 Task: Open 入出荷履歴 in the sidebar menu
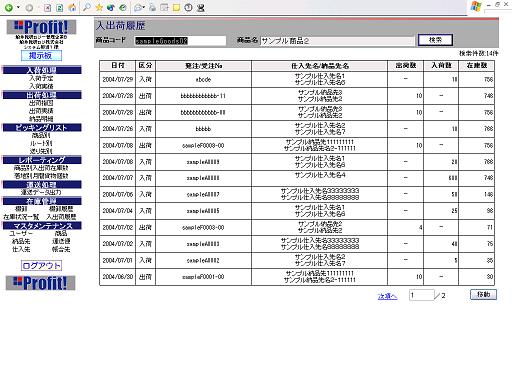(x=61, y=217)
